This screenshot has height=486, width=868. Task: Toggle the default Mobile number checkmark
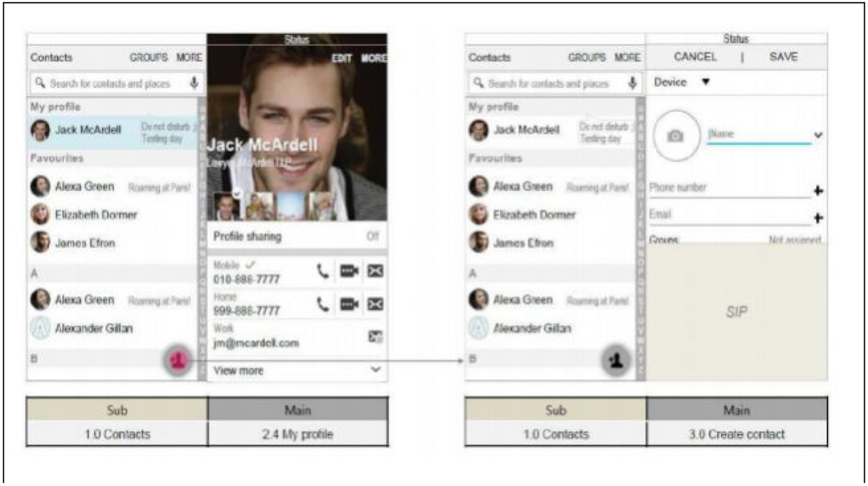point(250,265)
